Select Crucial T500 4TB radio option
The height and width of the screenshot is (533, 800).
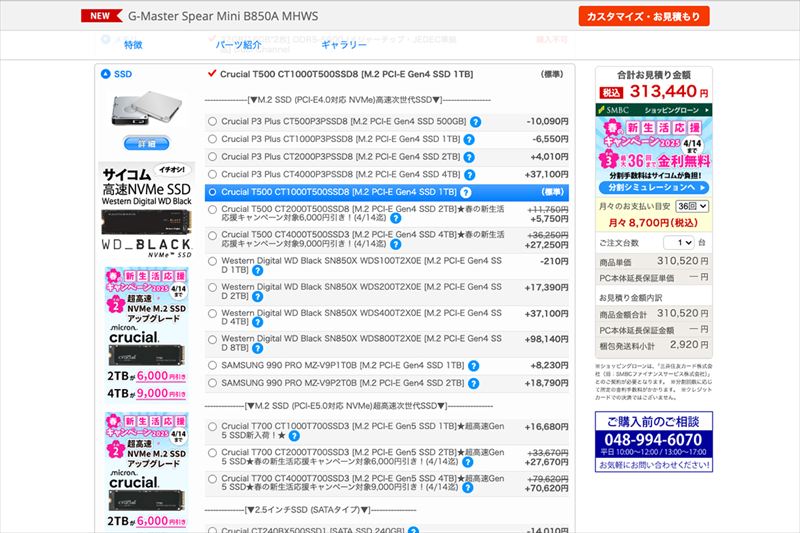pos(212,235)
